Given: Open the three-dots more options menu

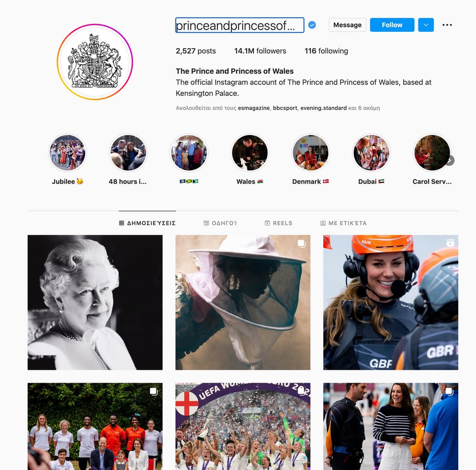Looking at the screenshot, I should pyautogui.click(x=447, y=25).
